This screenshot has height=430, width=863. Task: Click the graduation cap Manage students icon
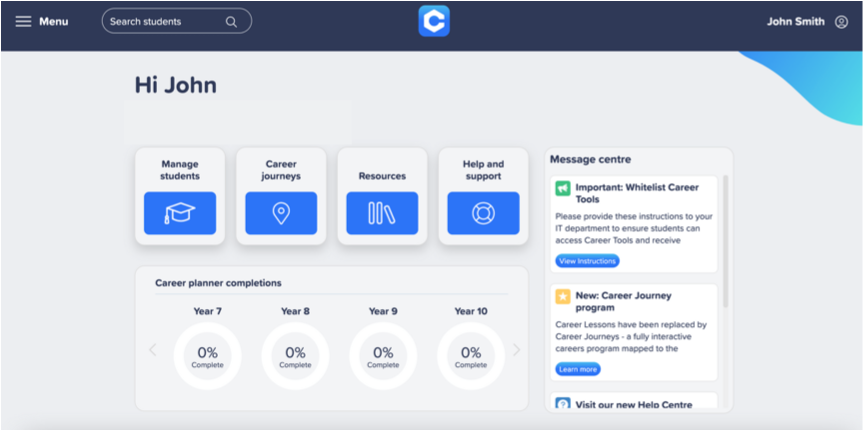180,213
